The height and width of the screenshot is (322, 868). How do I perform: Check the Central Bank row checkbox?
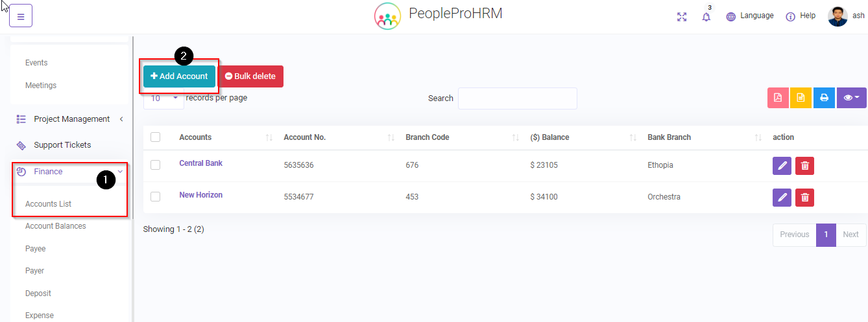(x=155, y=165)
